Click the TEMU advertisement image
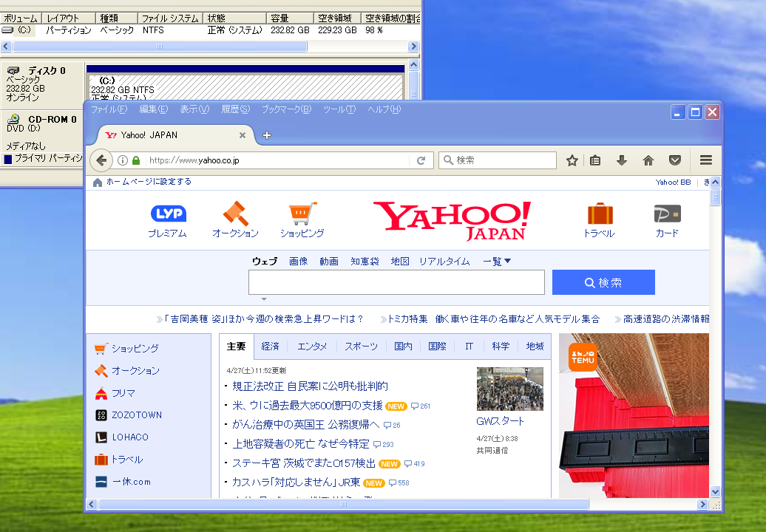766x532 pixels. [x=634, y=416]
